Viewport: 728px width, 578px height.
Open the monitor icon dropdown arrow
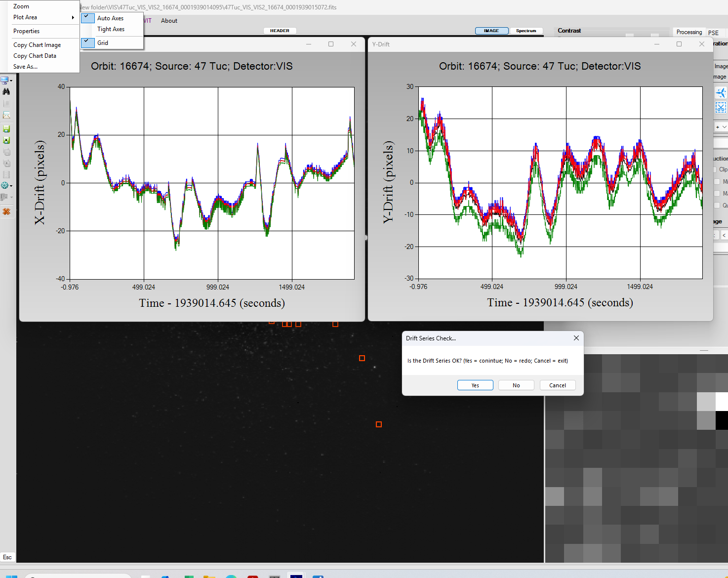click(11, 81)
